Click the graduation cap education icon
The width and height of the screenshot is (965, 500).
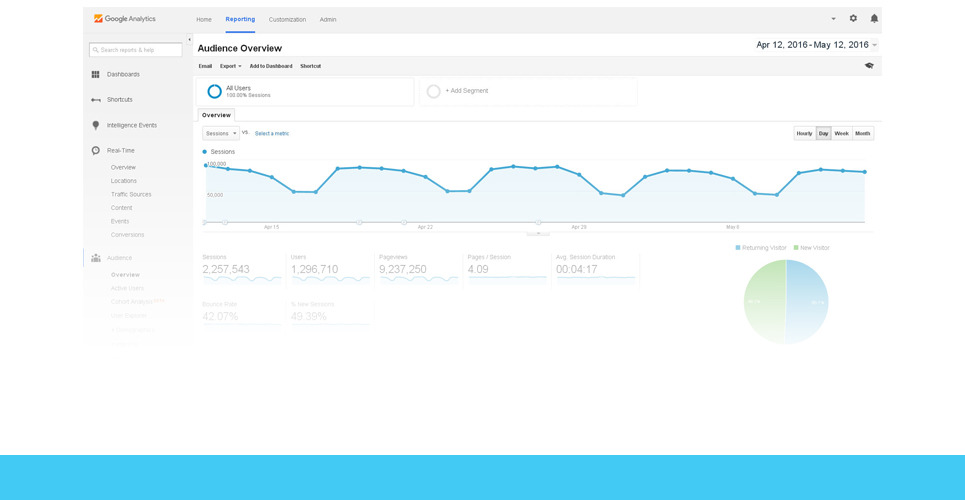[869, 66]
